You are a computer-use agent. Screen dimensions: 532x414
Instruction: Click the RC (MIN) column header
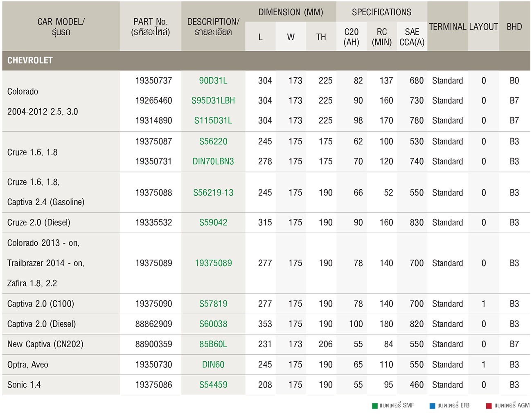tap(382, 37)
